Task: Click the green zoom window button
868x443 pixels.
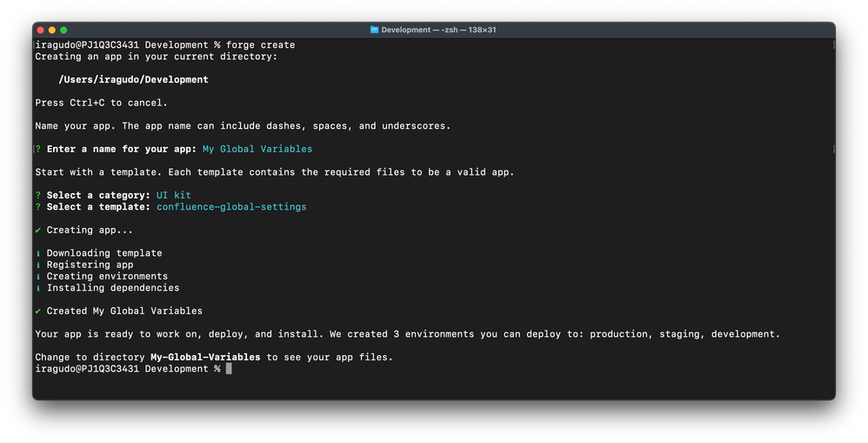Action: point(63,30)
